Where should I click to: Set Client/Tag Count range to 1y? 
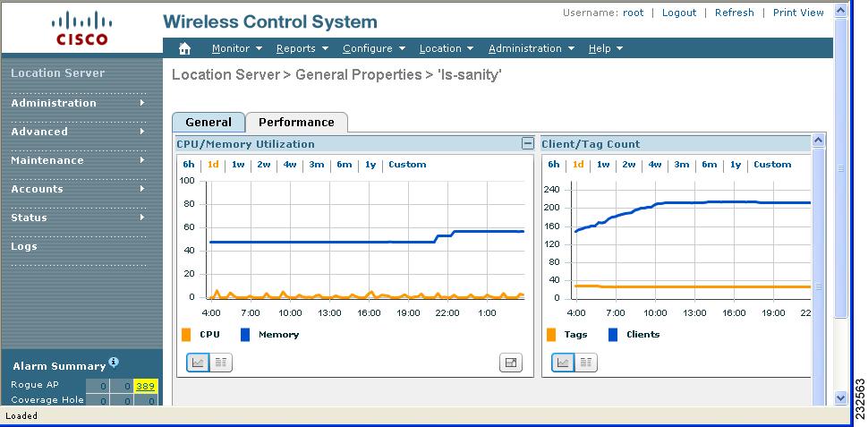click(736, 165)
